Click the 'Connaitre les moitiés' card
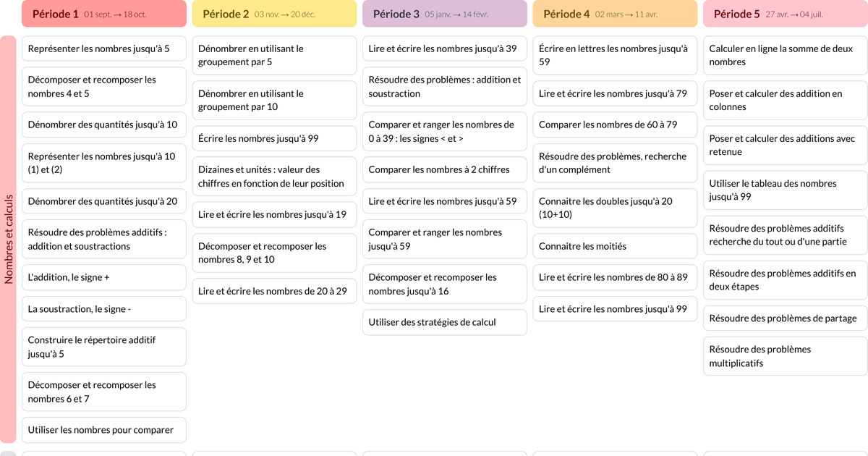 (615, 246)
